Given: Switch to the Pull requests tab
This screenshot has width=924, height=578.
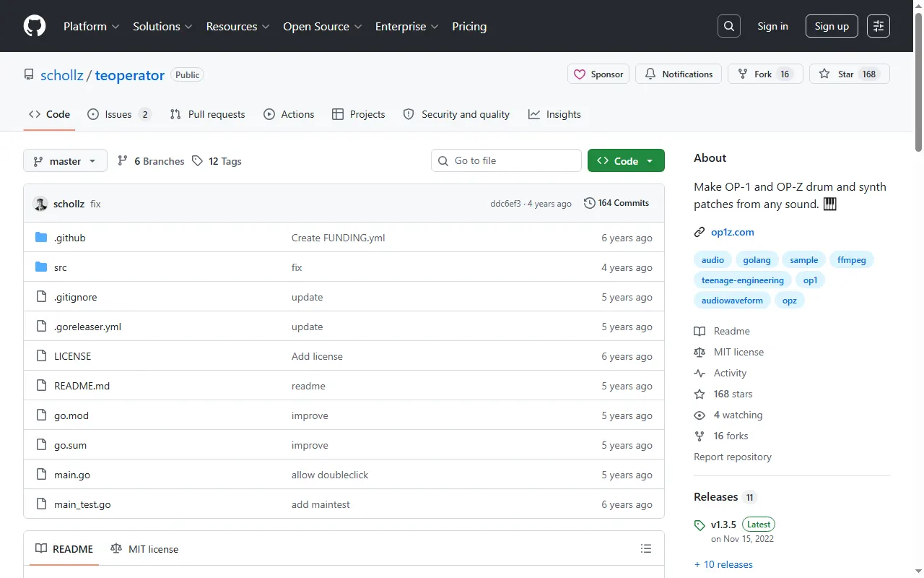Looking at the screenshot, I should click(x=207, y=114).
